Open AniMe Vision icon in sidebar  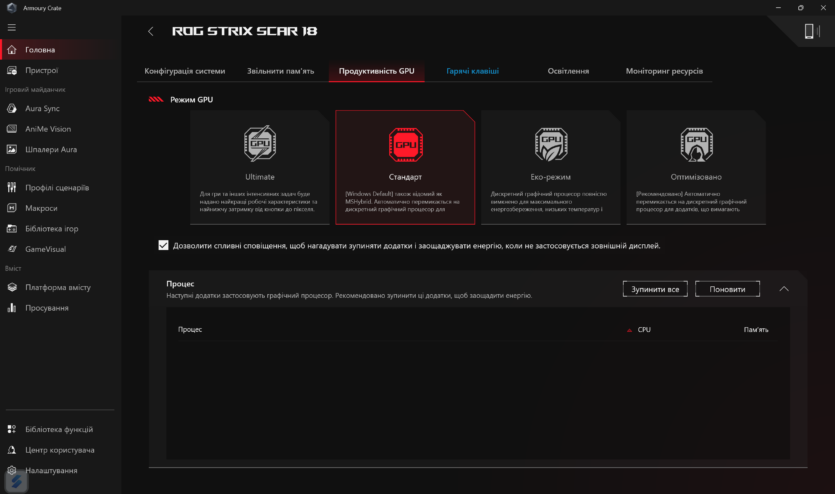click(x=12, y=129)
